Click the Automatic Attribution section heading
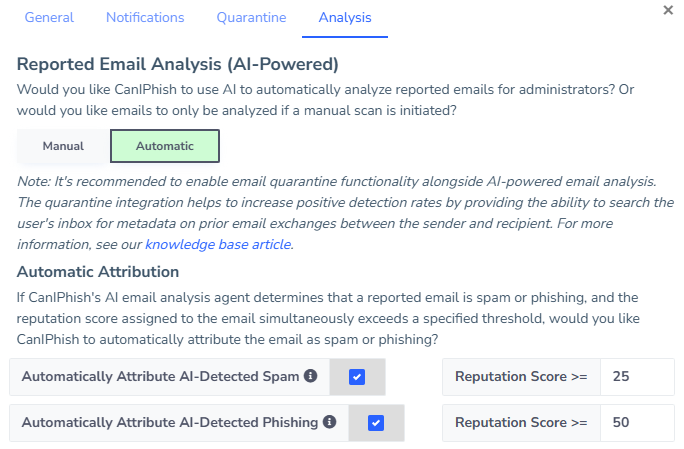The height and width of the screenshot is (449, 684). [98, 271]
